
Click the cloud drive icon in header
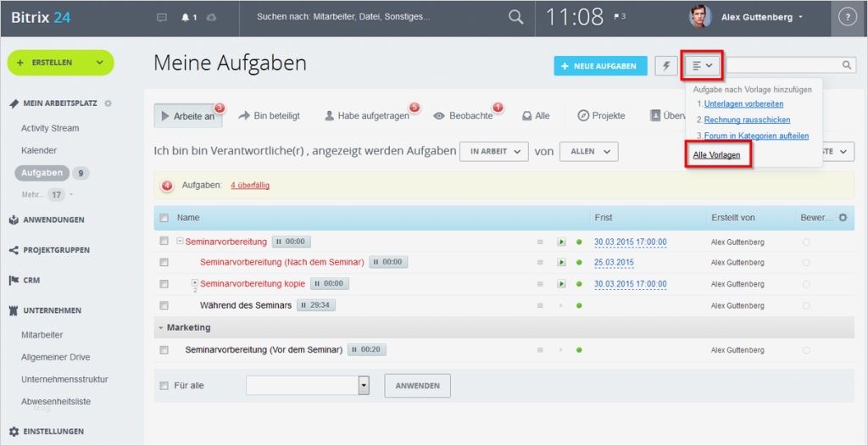pyautogui.click(x=211, y=17)
